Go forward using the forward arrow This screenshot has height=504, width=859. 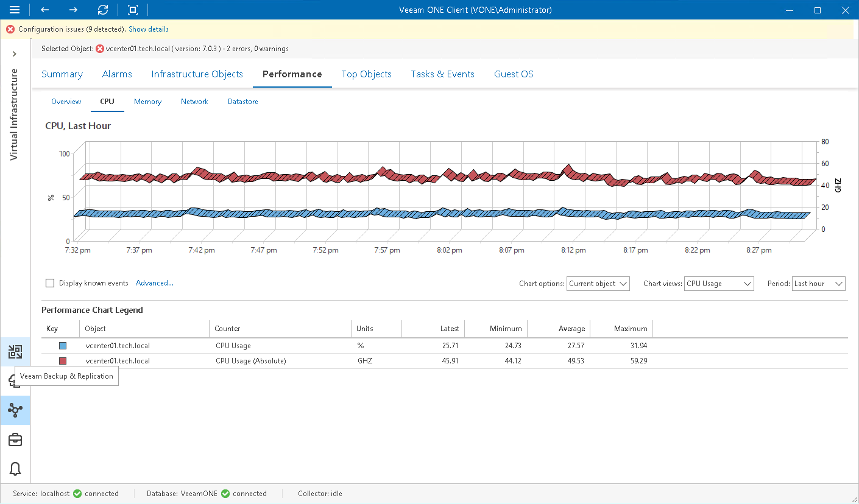point(73,10)
